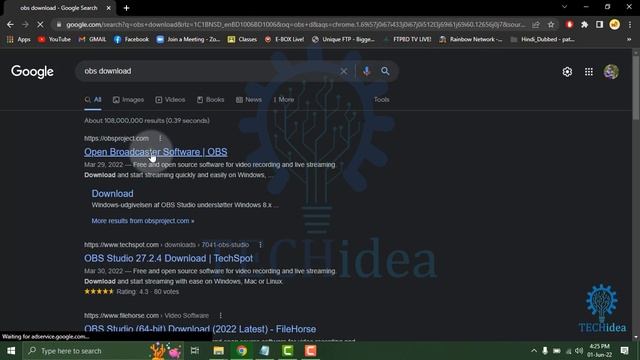Image resolution: width=640 pixels, height=360 pixels.
Task: Open the orange Camtasia recorder taskbar icon
Action: 310,351
